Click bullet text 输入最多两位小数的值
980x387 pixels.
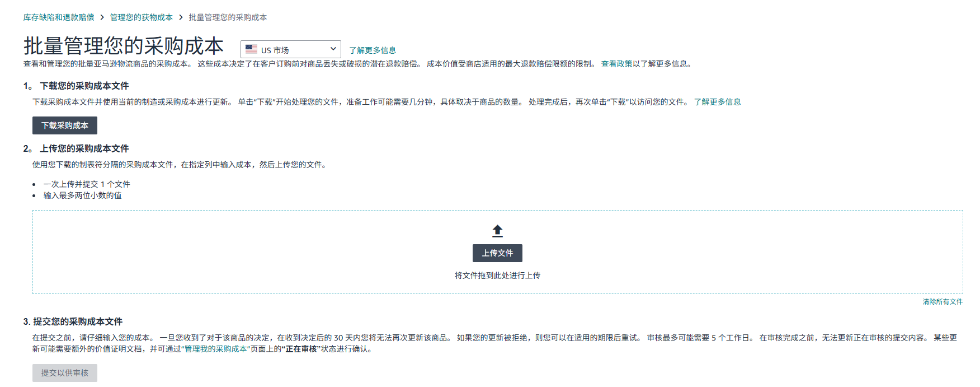83,195
